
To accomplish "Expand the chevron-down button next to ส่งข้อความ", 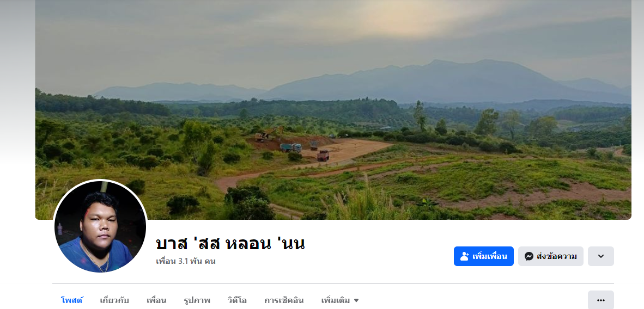I will 601,256.
